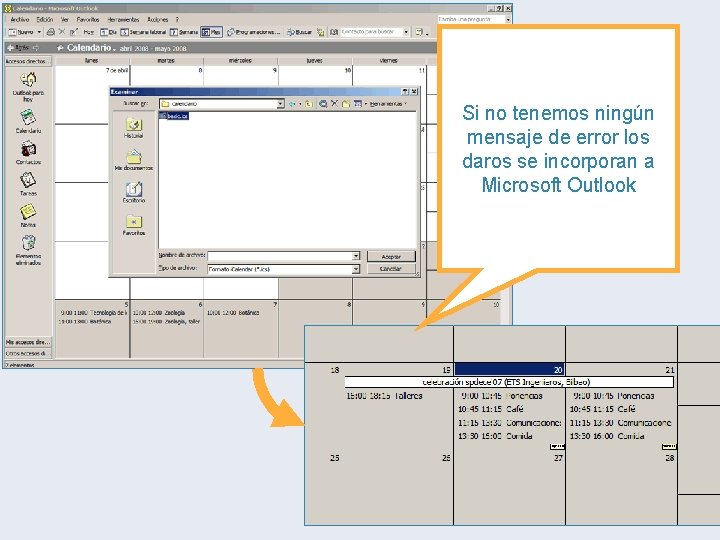Image resolution: width=720 pixels, height=540 pixels.
Task: Open the Calendario shortcut in sidebar
Action: [x=28, y=121]
